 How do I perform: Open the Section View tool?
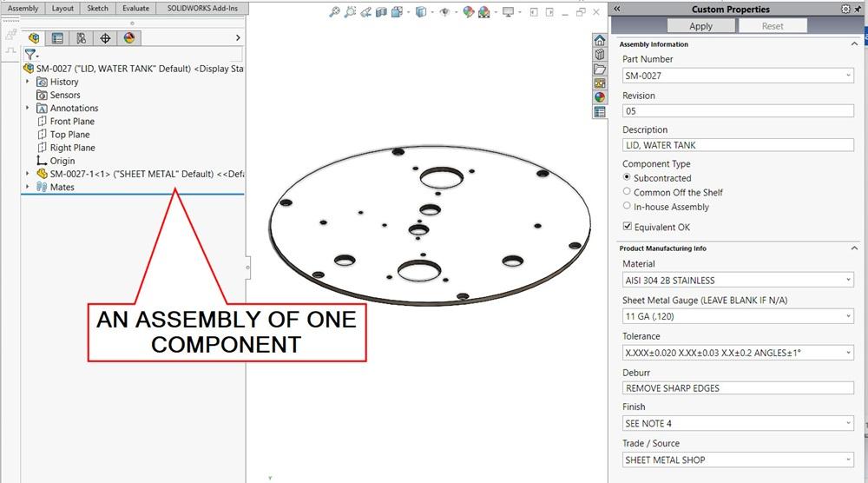[x=381, y=12]
